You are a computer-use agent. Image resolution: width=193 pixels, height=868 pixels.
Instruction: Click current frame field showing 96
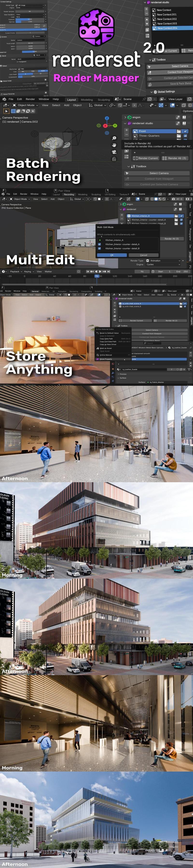click(x=142, y=271)
